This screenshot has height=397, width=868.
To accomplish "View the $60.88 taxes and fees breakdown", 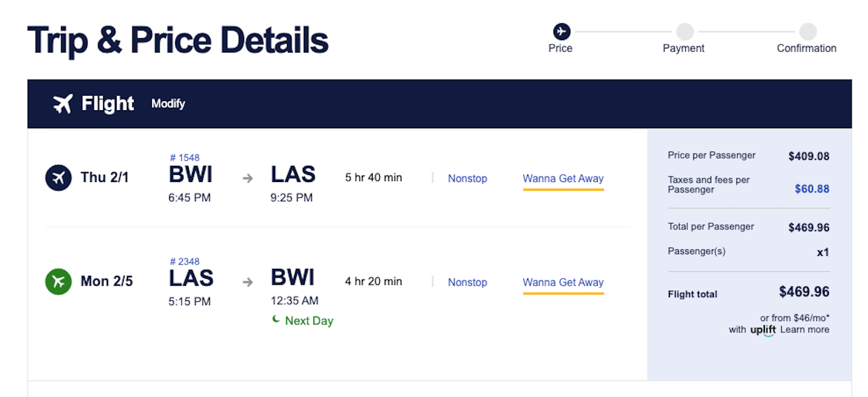I will [812, 189].
